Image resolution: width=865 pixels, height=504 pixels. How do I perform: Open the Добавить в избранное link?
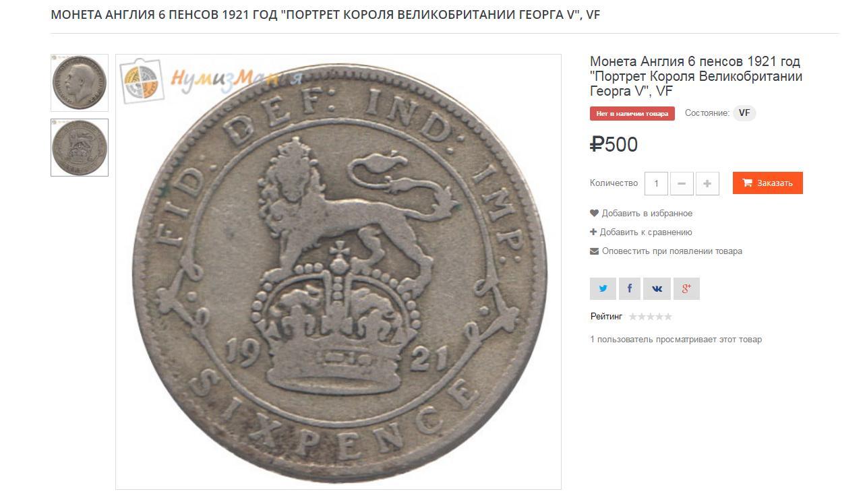coord(647,214)
